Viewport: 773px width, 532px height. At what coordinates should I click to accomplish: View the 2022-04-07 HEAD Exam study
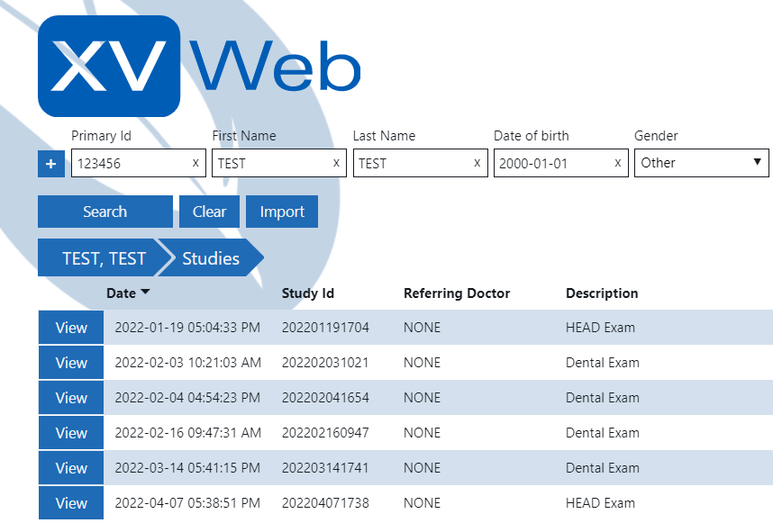[70, 502]
